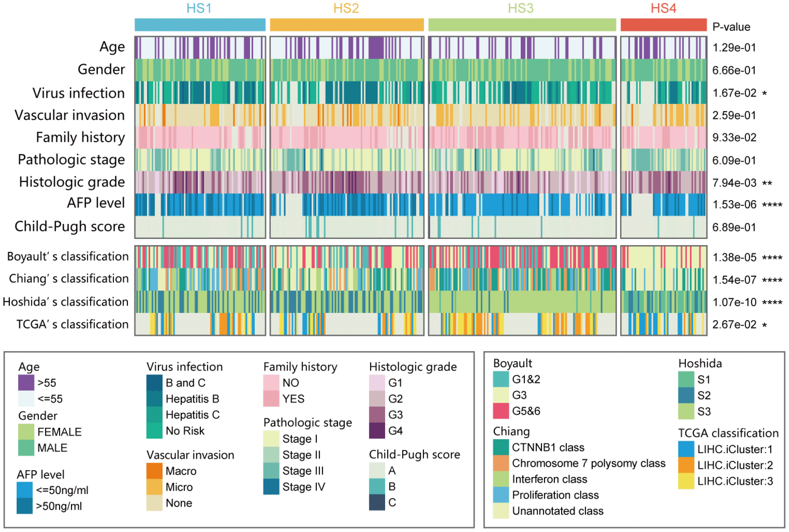This screenshot has width=789, height=532.
Task: Click the <=55 age legend swatch
Action: point(26,399)
